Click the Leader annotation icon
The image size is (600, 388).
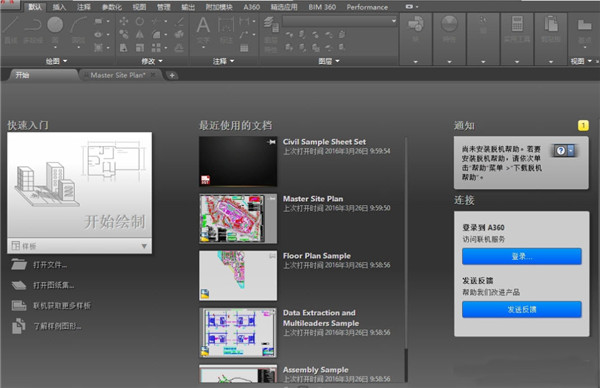tap(245, 34)
